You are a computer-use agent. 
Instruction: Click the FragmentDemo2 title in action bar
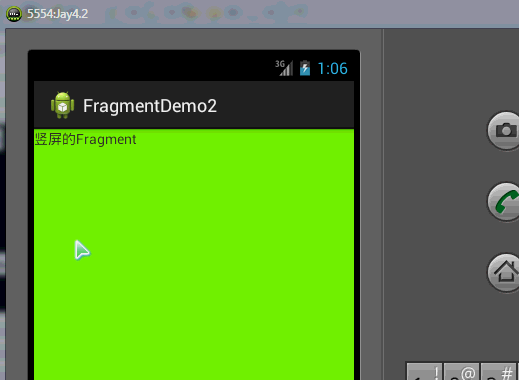(150, 106)
